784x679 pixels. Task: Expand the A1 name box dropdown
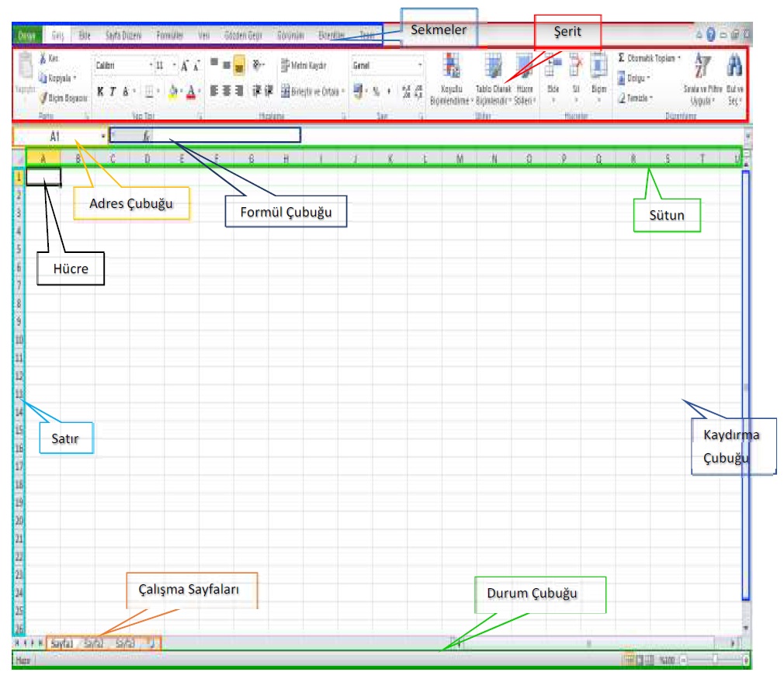[x=103, y=136]
